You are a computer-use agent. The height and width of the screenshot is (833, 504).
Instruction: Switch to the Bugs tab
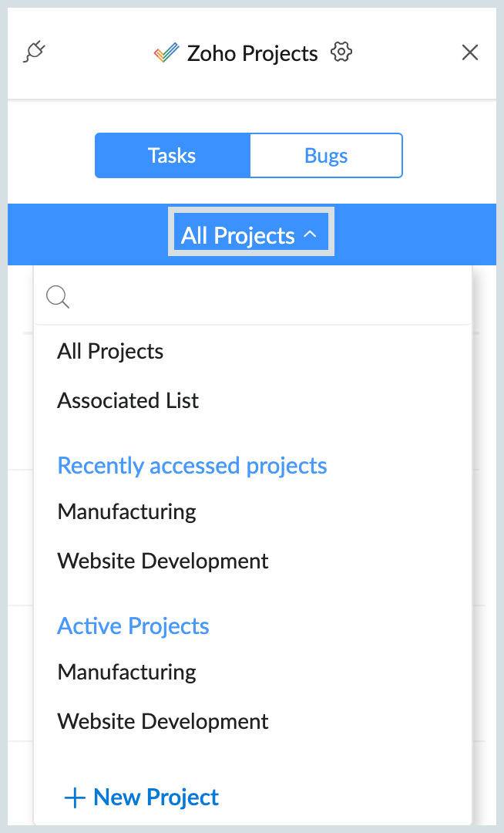(326, 156)
